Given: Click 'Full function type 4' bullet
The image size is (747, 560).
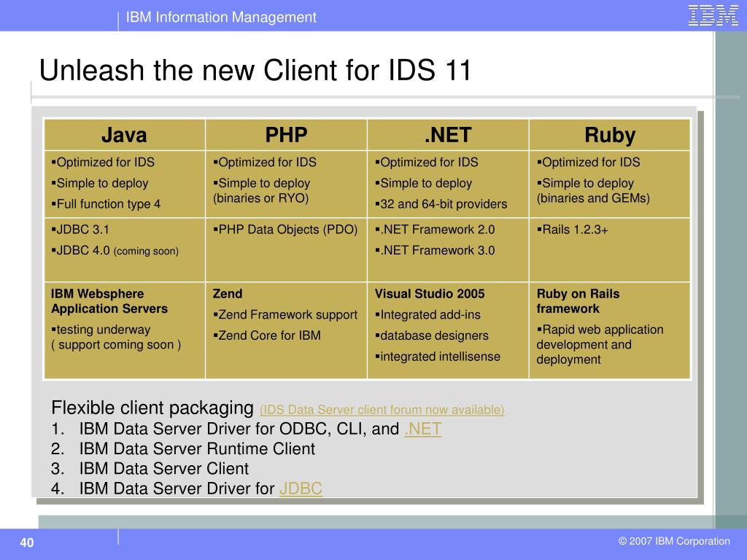Looking at the screenshot, I should tap(106, 204).
